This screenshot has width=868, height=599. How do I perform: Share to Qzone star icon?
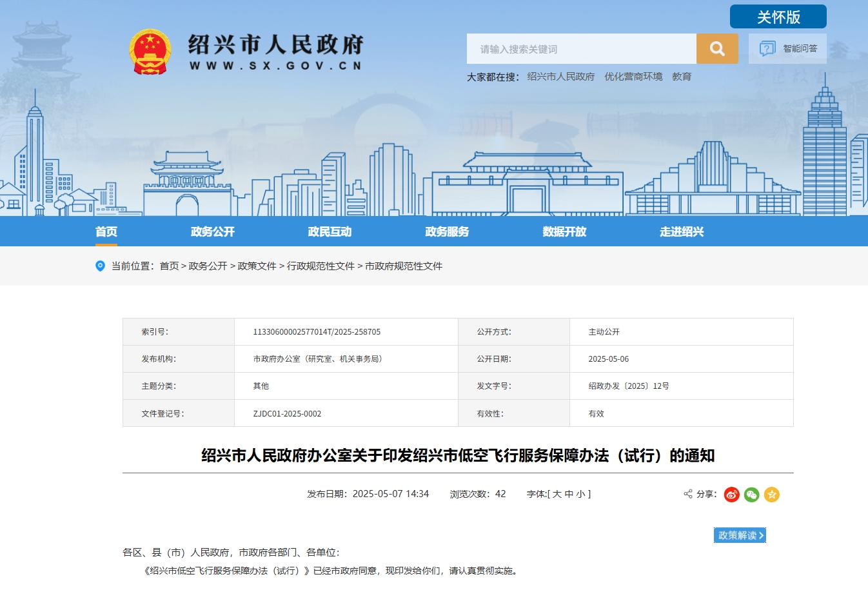(772, 495)
